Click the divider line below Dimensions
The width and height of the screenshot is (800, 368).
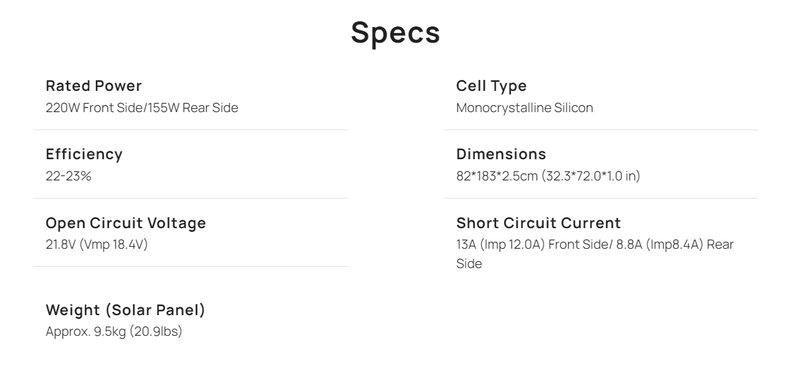click(x=601, y=198)
